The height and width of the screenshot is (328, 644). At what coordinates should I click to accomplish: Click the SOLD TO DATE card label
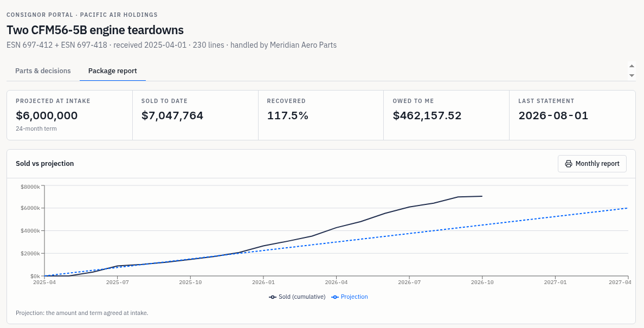[164, 101]
